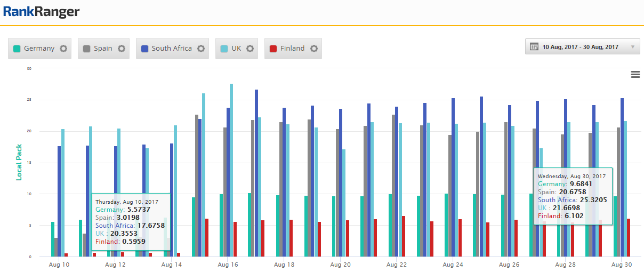Toggle Spain series visibility in legend
This screenshot has height=272, width=644.
point(103,49)
